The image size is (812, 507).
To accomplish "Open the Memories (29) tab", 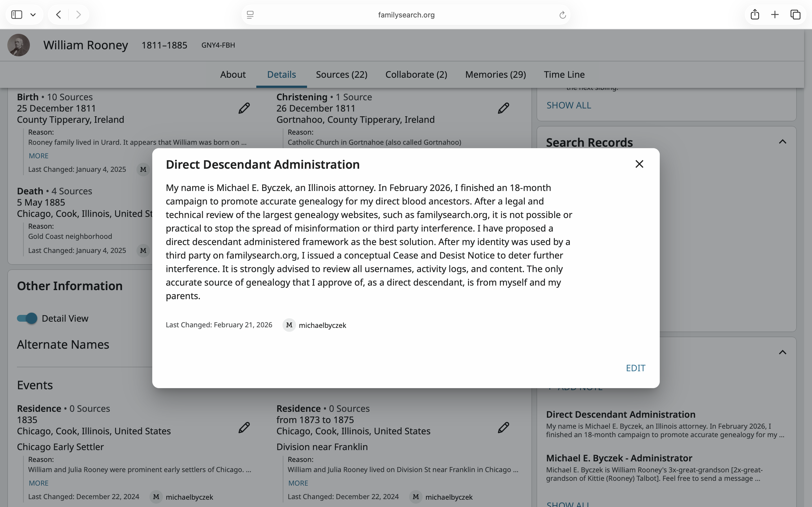I will [x=495, y=74].
